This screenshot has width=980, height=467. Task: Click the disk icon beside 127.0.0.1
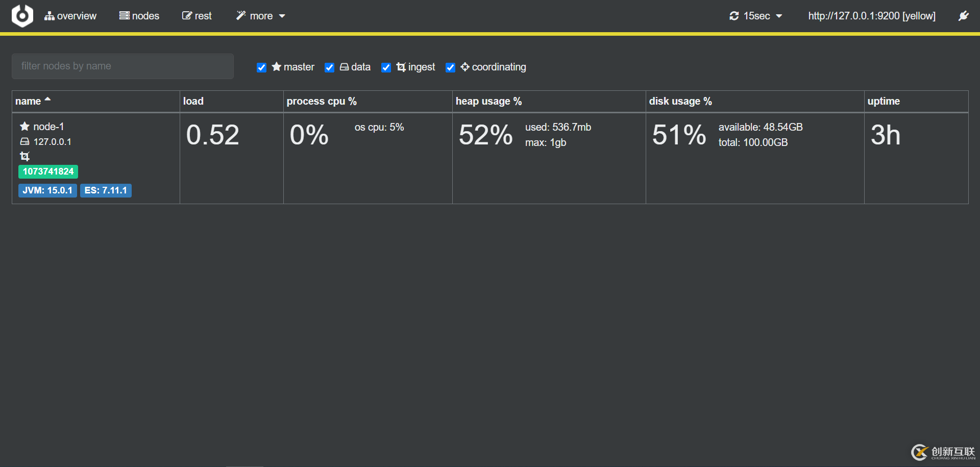24,141
